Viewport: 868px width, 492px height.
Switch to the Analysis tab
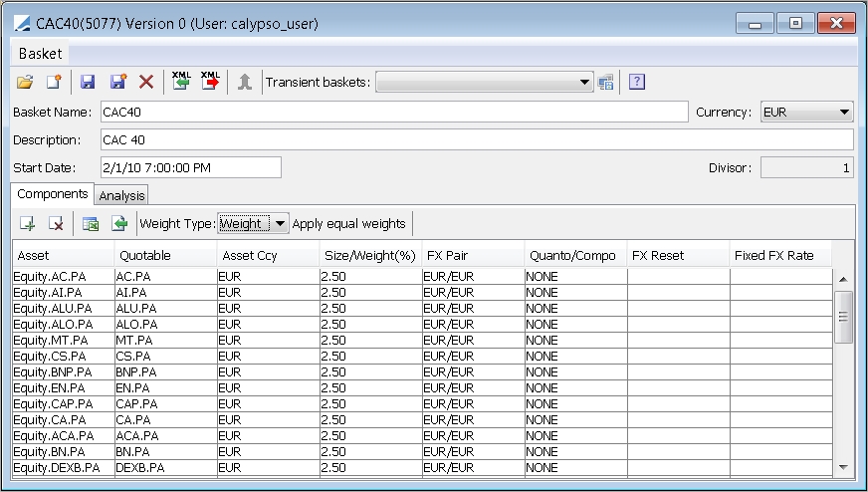121,195
